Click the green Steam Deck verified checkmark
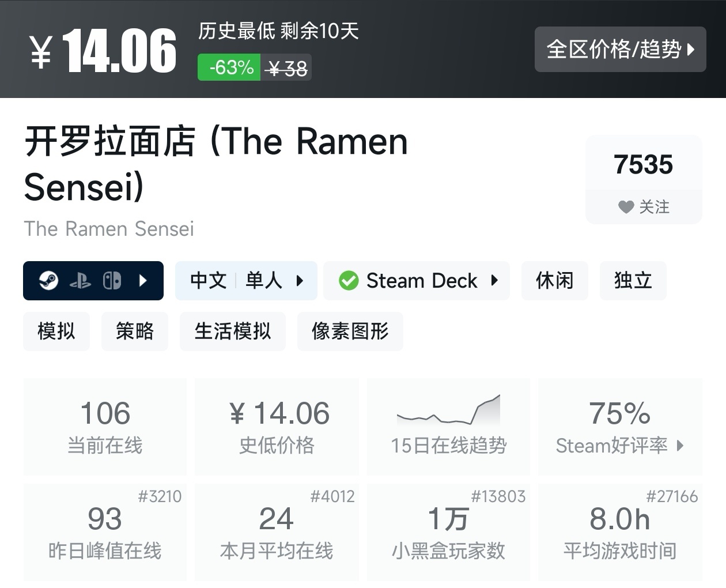This screenshot has height=588, width=726. point(348,281)
